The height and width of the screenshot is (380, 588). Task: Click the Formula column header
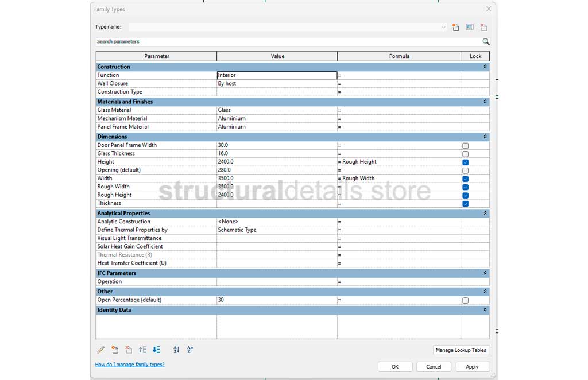point(399,56)
